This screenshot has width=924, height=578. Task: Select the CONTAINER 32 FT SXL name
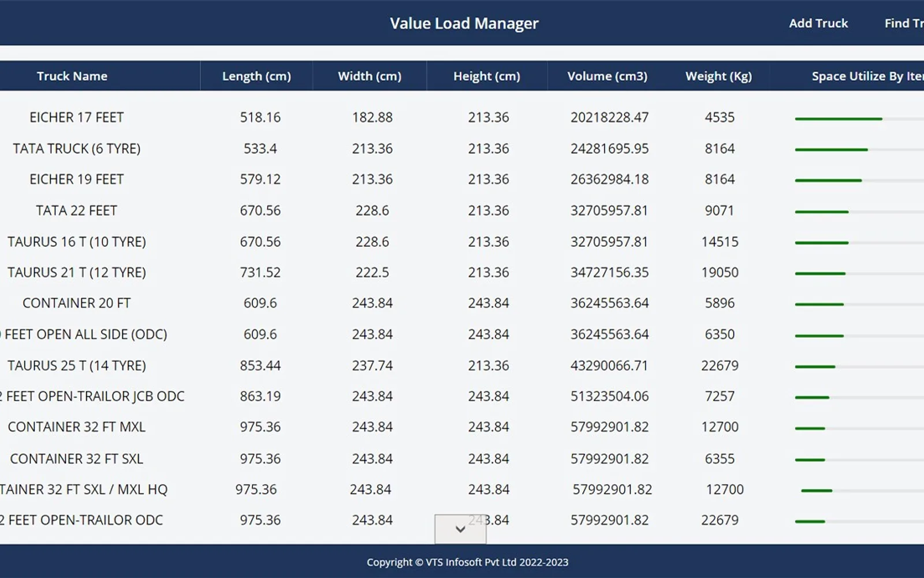pos(77,458)
